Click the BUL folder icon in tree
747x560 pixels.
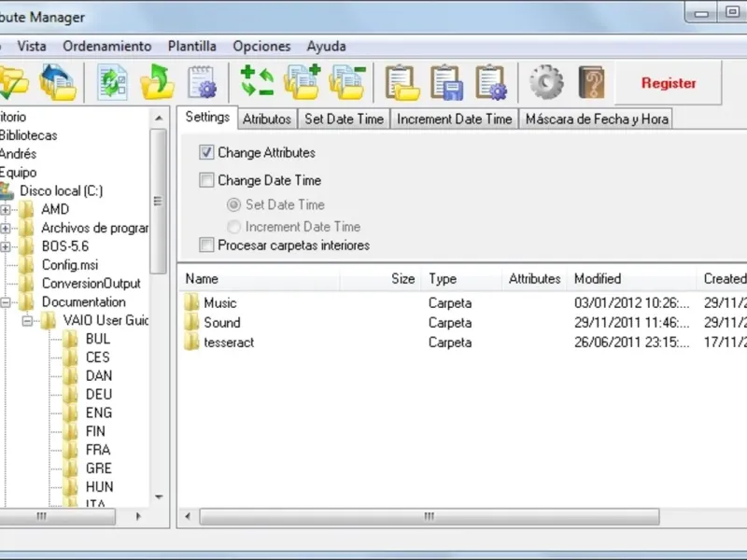(71, 339)
